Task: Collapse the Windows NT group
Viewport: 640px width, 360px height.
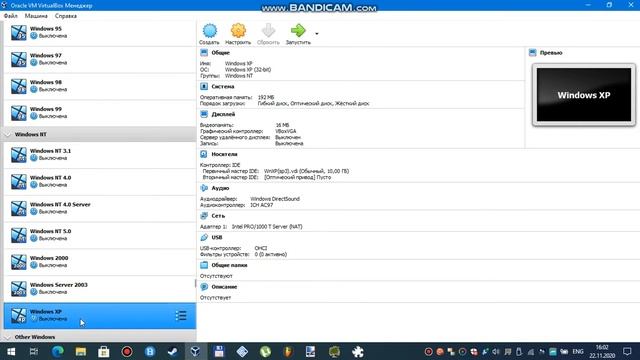Action: pyautogui.click(x=8, y=134)
